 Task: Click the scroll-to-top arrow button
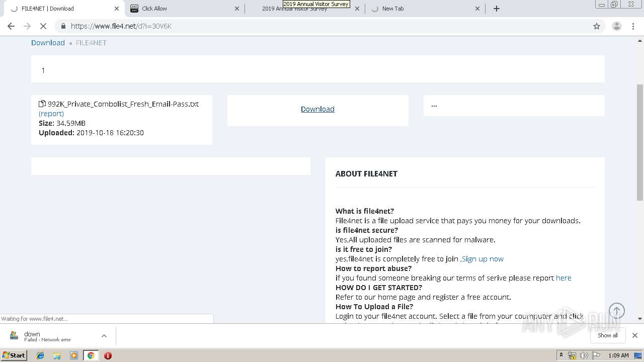pos(617,311)
